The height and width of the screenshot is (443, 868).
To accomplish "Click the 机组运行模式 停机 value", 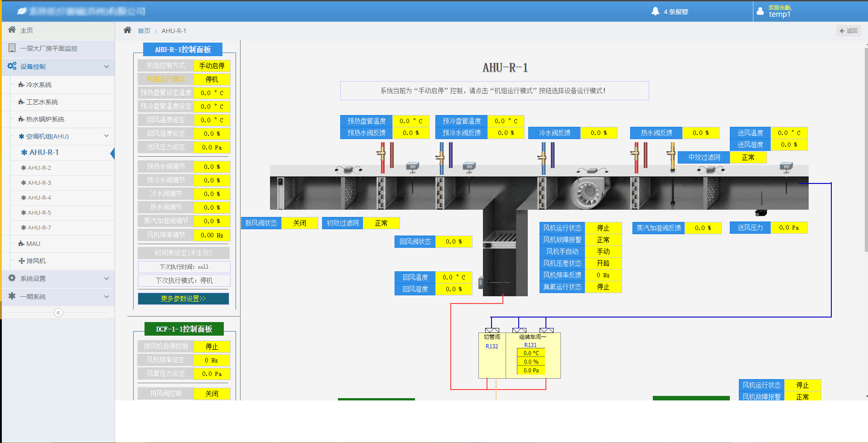I will 212,79.
